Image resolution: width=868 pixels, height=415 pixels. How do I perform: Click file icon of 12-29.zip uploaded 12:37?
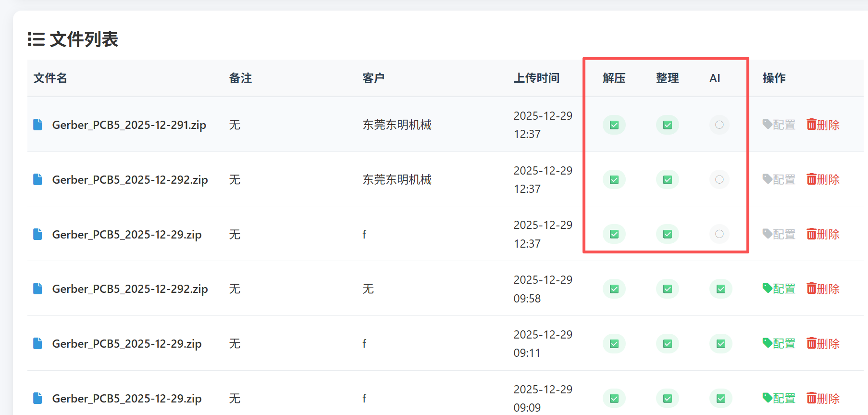(37, 234)
